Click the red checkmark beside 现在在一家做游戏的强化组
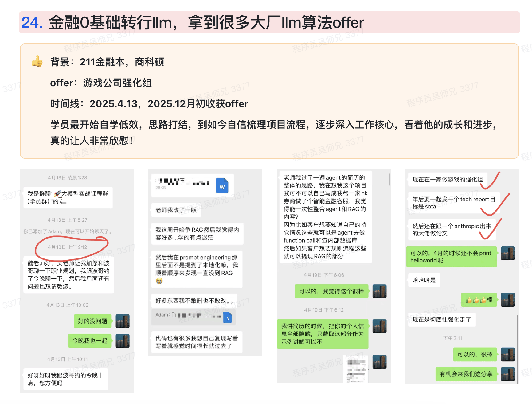 pos(491,181)
